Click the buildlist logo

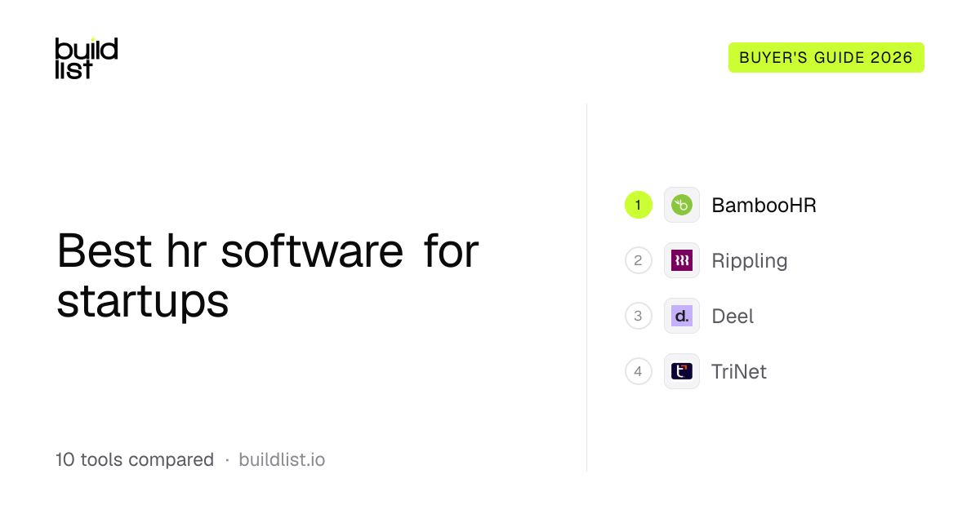87,58
